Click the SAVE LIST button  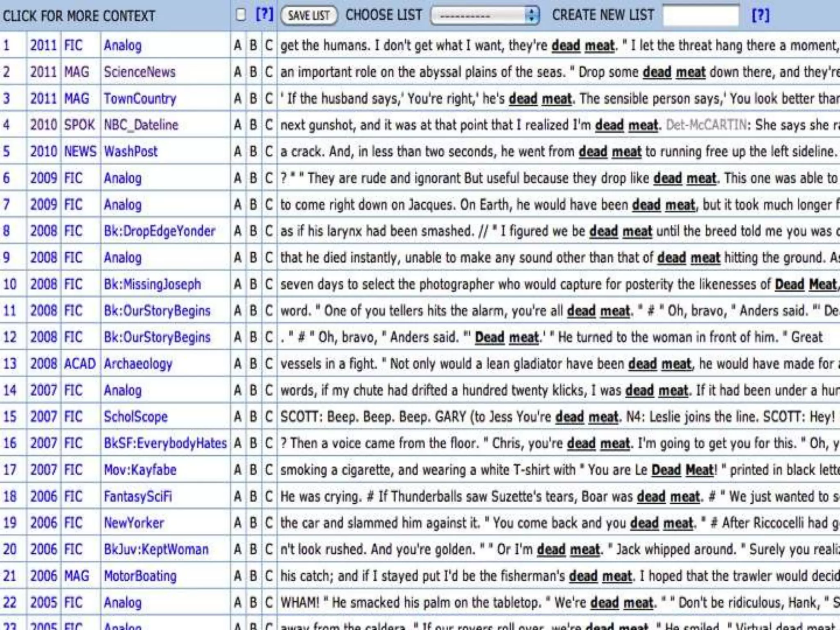tap(309, 16)
